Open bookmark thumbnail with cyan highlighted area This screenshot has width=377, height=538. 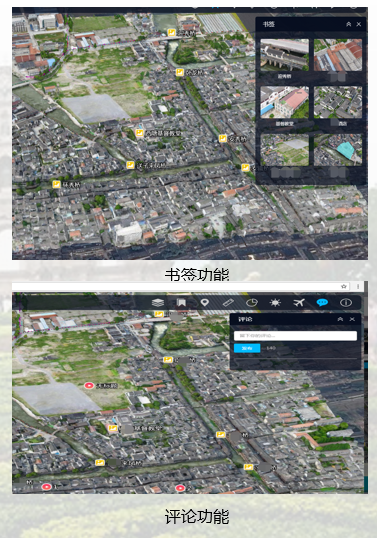point(338,150)
